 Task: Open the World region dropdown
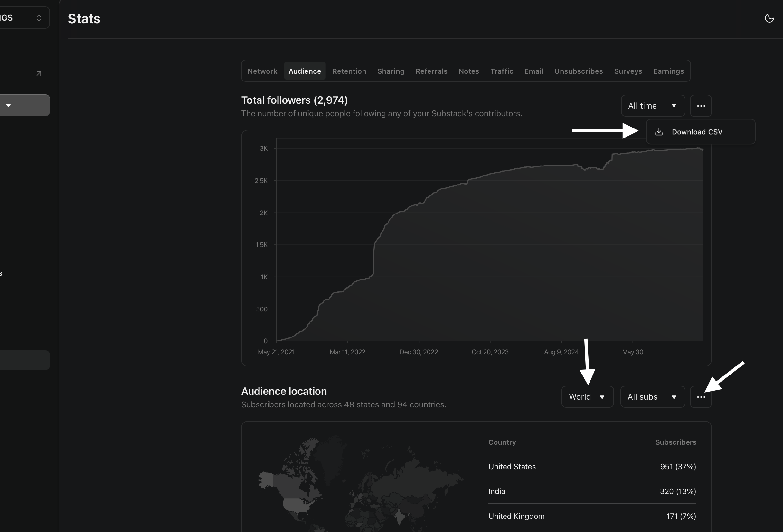coord(587,396)
